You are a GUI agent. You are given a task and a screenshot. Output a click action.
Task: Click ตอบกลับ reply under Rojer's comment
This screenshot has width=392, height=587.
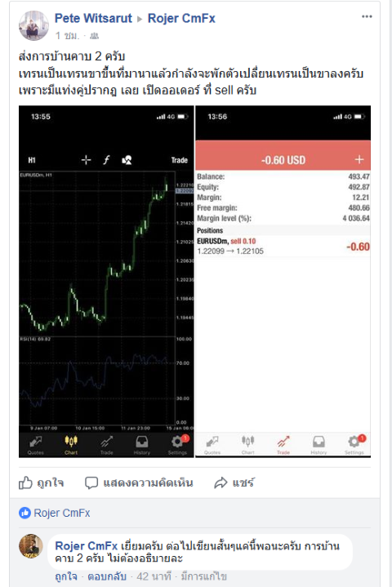coord(107,576)
